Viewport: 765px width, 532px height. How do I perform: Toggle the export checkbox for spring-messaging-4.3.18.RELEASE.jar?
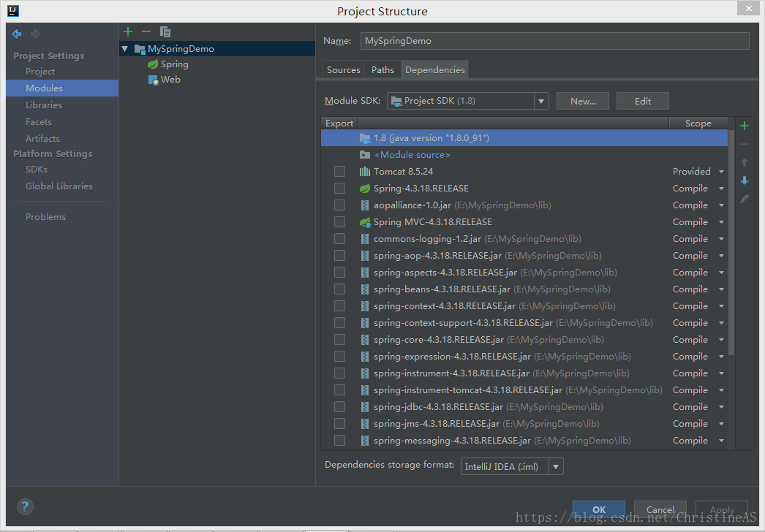click(339, 441)
